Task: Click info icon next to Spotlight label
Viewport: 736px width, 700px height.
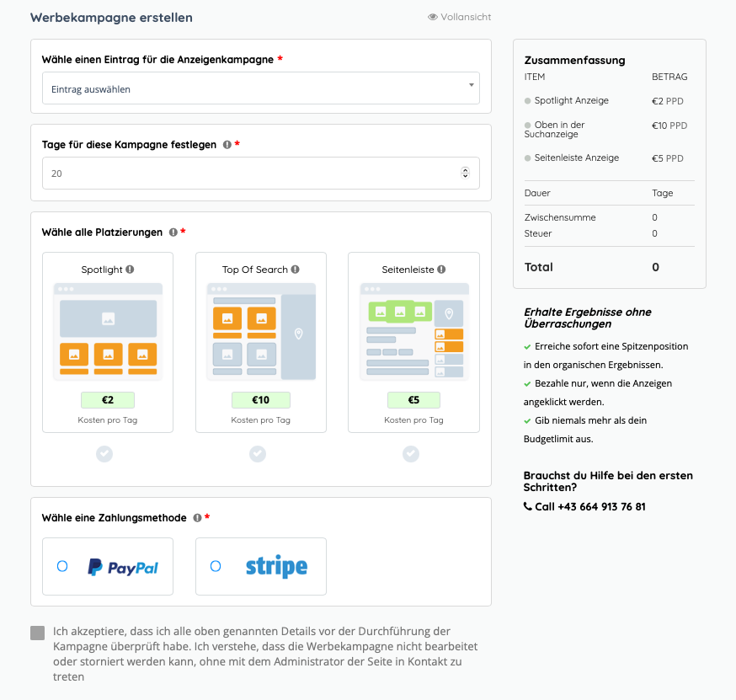Action: [x=130, y=270]
